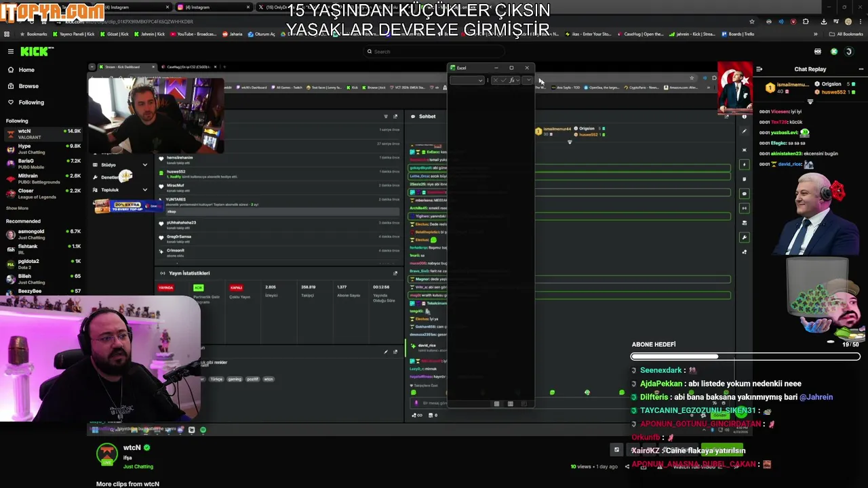Open fishtank recommended channel
The height and width of the screenshot is (488, 868).
pos(43,249)
